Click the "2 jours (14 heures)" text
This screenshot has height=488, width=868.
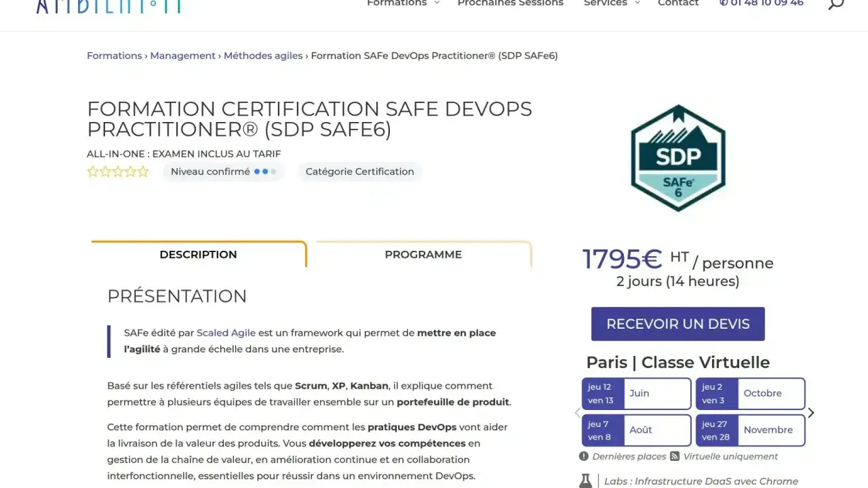pyautogui.click(x=678, y=281)
